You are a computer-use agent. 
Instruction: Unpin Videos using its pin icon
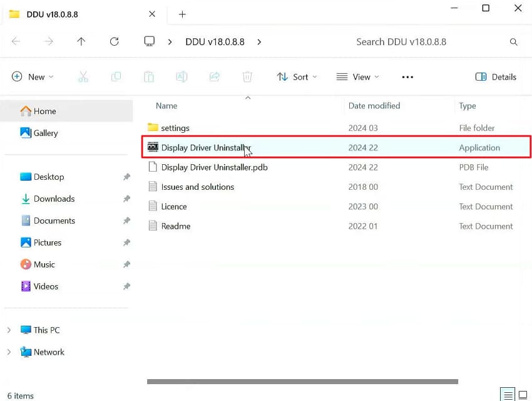pos(126,286)
